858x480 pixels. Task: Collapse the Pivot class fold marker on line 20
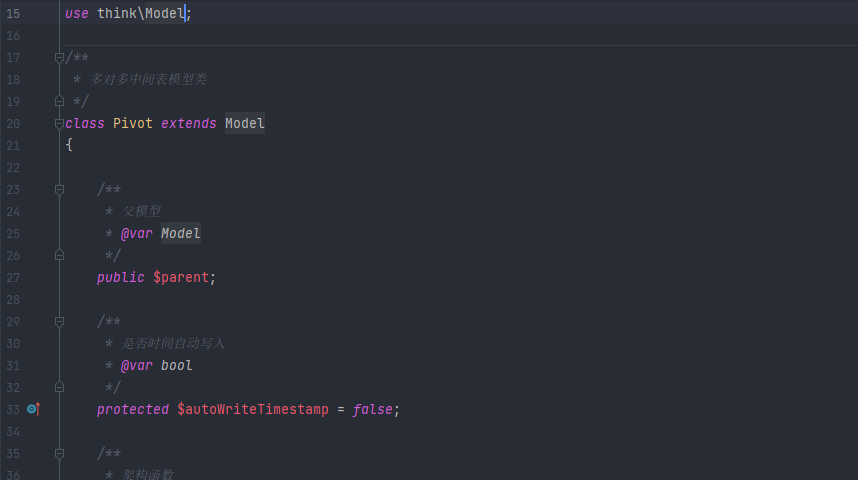(x=60, y=124)
